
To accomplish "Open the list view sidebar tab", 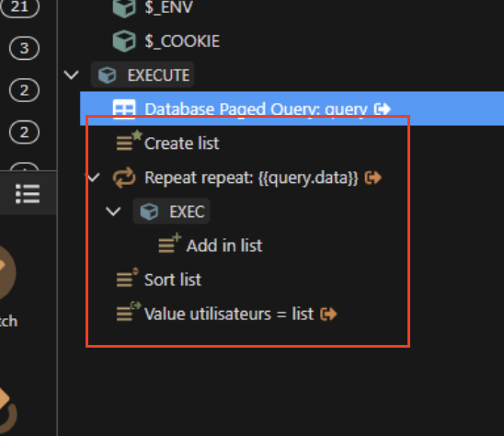I will 28,193.
